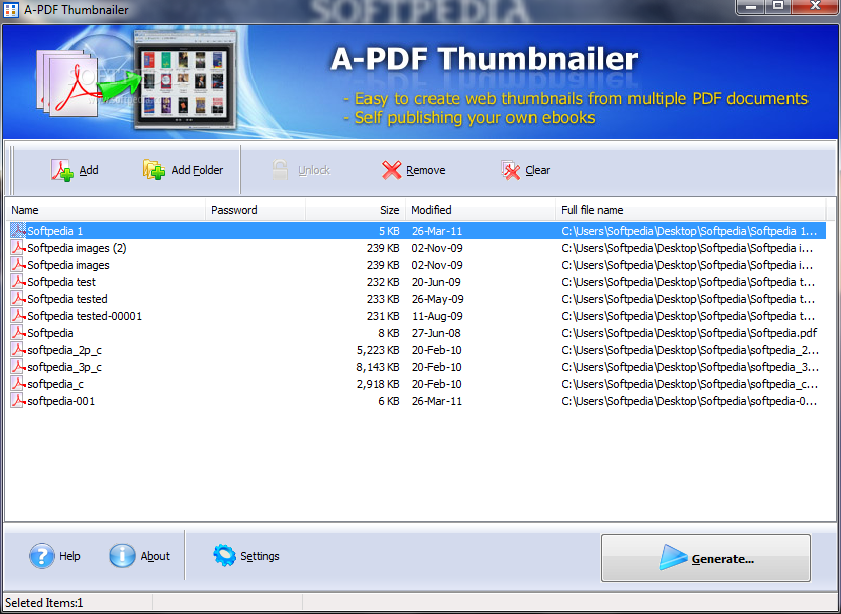841x614 pixels.
Task: Click the PDF icon beside softpedia_3p_c
Action: 18,367
